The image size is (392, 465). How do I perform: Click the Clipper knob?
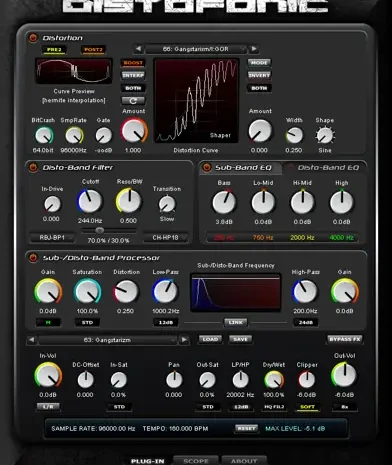[306, 380]
